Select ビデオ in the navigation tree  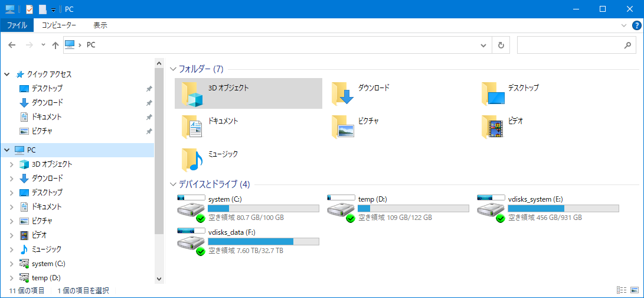click(x=40, y=235)
